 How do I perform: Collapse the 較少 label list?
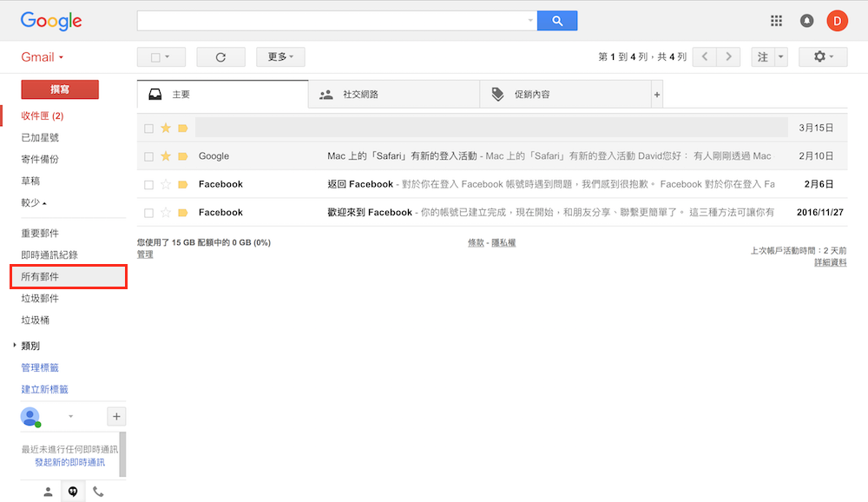[x=34, y=202]
